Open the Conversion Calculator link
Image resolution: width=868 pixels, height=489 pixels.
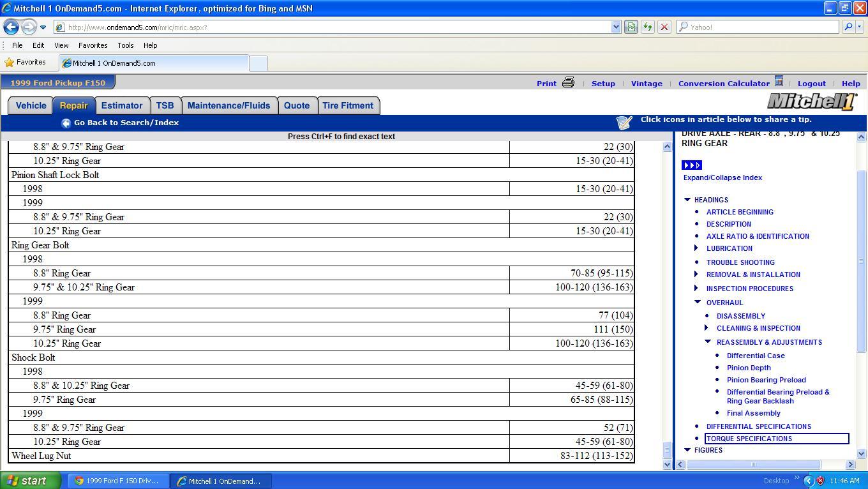click(724, 84)
